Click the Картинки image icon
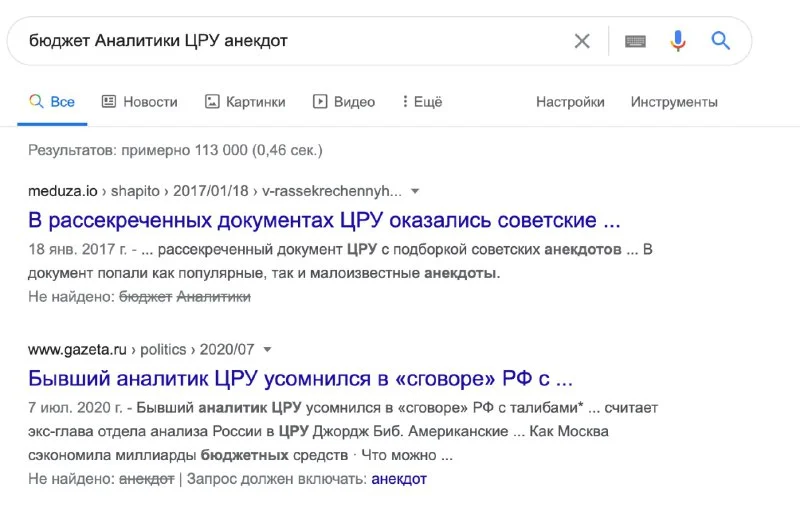The height and width of the screenshot is (515, 800). click(x=212, y=102)
